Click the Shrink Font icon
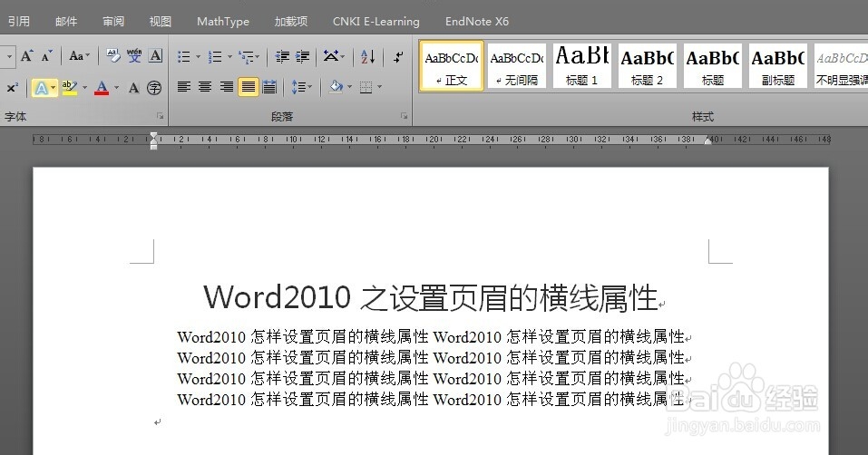The height and width of the screenshot is (455, 868). coord(46,56)
